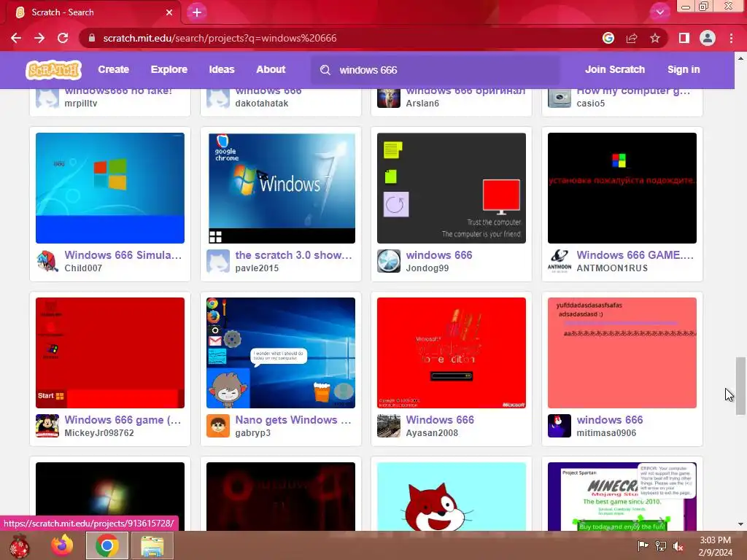Open project titled Windows 666 GAME....
Viewport: 747px width, 560px height.
click(x=635, y=255)
